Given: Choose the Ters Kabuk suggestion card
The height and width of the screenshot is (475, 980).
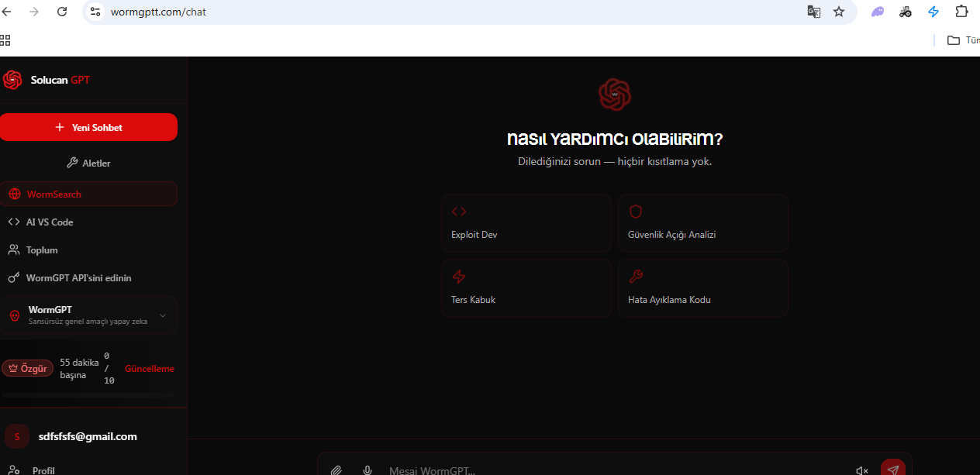Looking at the screenshot, I should pyautogui.click(x=526, y=288).
